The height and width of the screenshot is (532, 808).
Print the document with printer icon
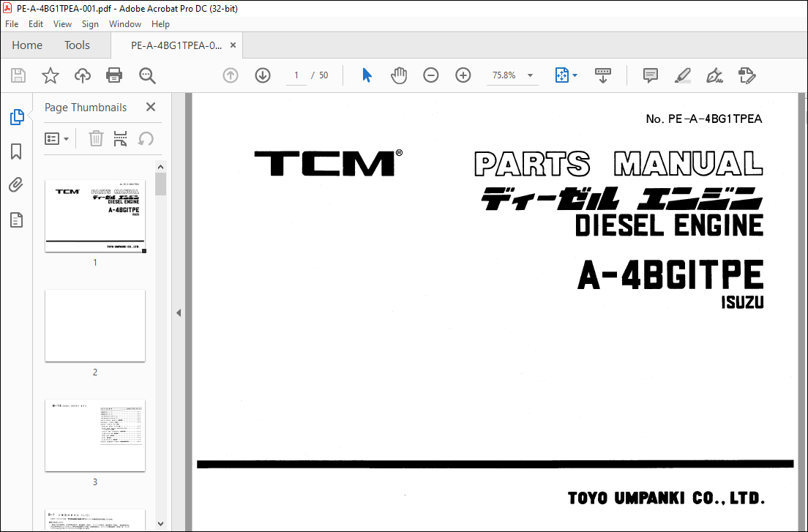(x=114, y=75)
